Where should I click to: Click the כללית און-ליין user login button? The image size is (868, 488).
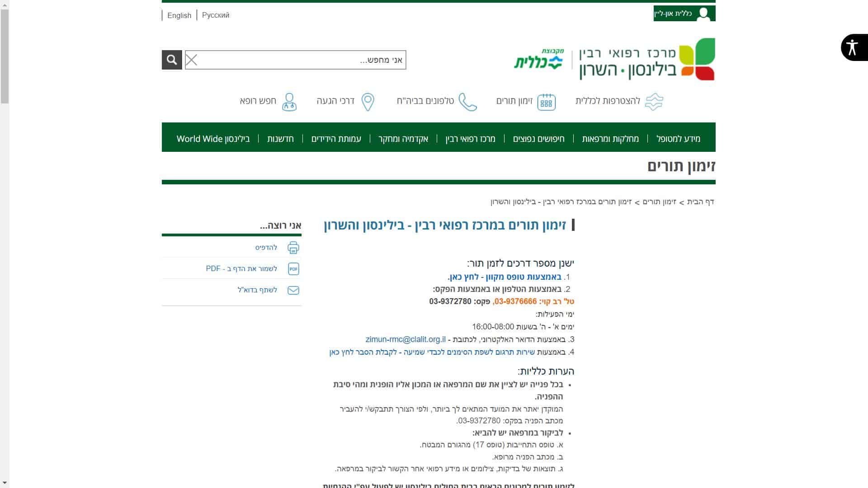pos(684,14)
